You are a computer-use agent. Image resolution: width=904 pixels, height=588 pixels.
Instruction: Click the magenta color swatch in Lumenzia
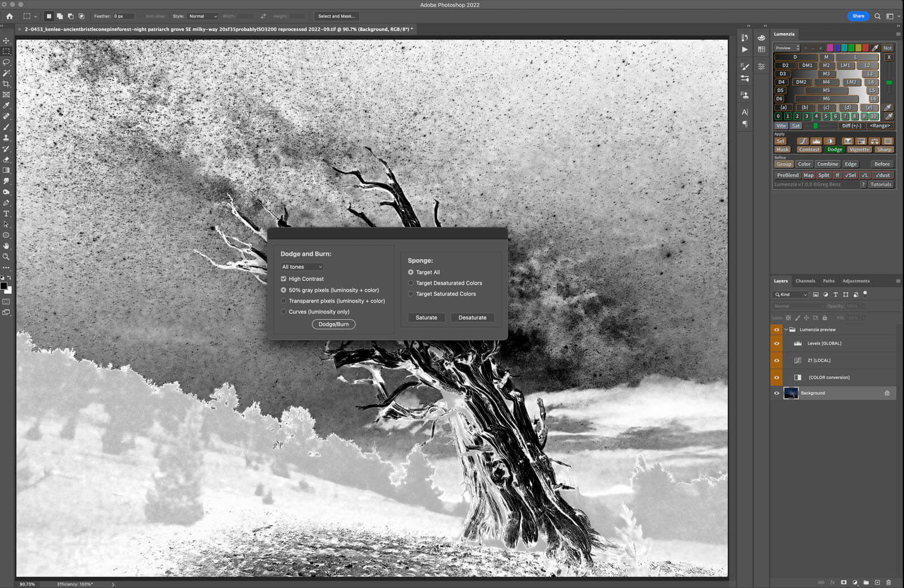pyautogui.click(x=829, y=48)
